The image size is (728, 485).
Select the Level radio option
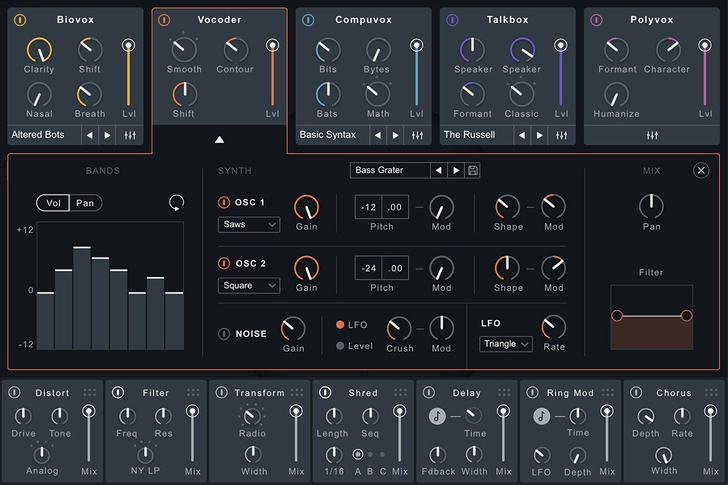[340, 346]
